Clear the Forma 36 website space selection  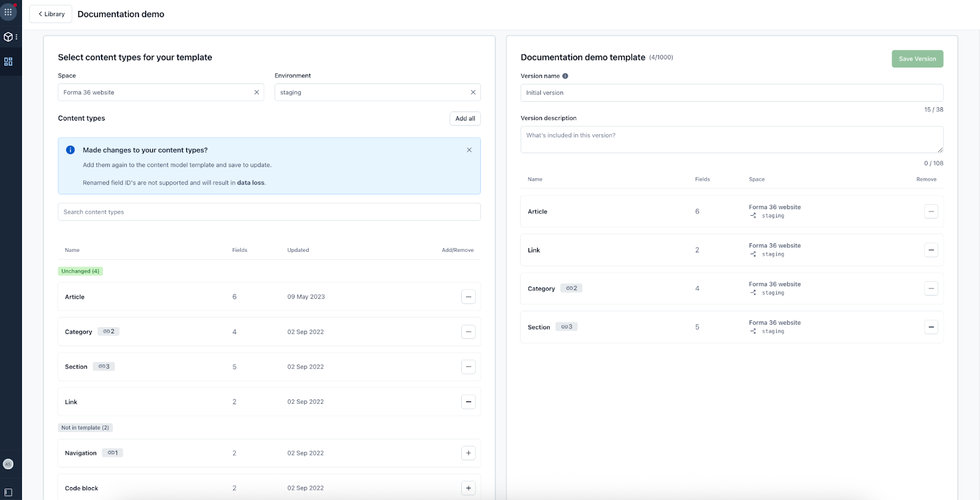257,93
